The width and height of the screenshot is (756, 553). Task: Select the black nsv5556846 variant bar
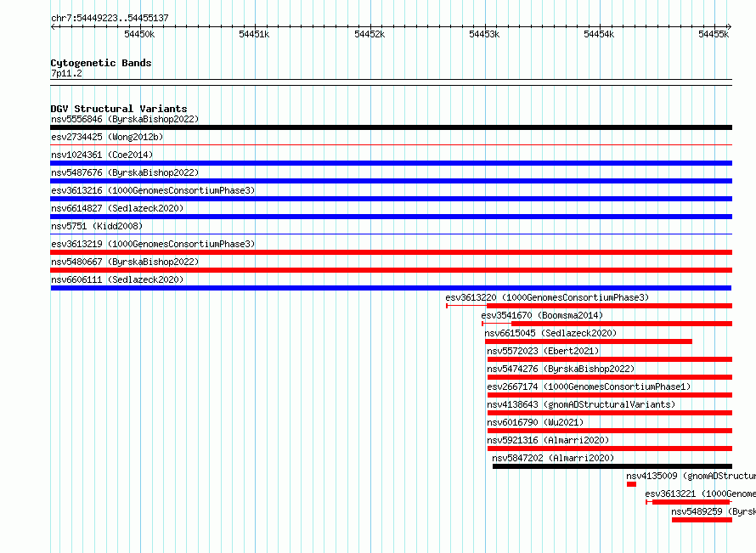coord(391,127)
